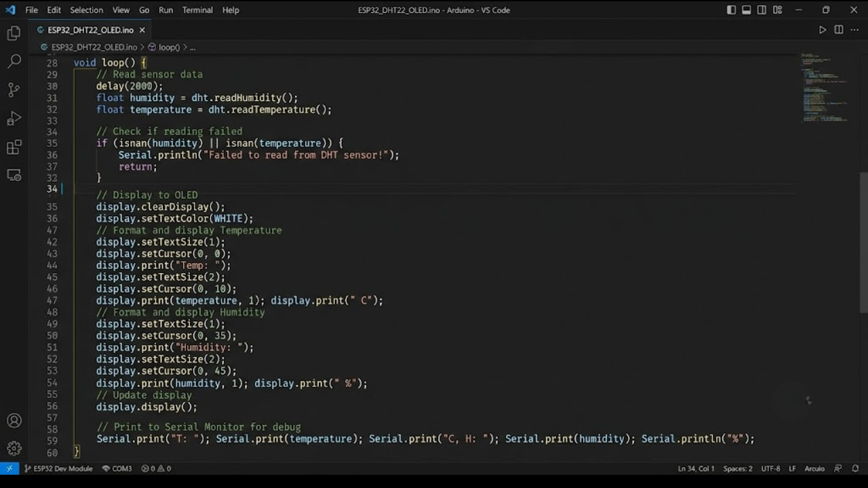868x488 pixels.
Task: Run the sketch with the play button
Action: (x=823, y=30)
